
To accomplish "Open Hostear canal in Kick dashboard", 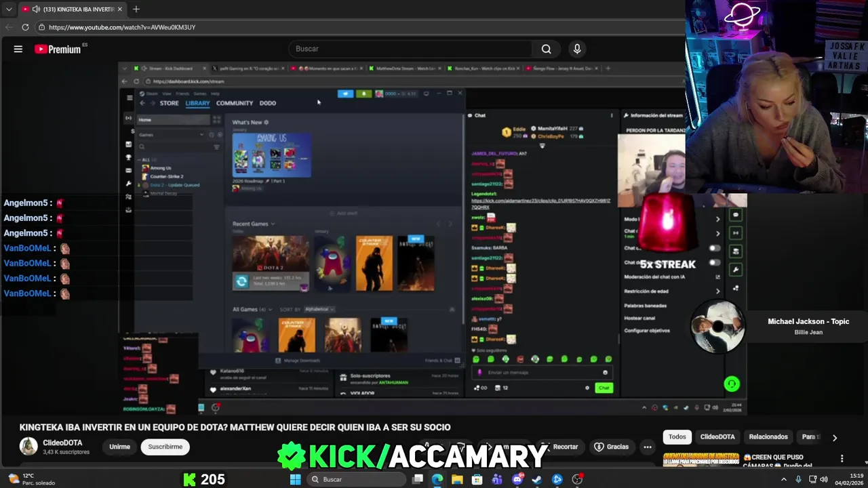I will pyautogui.click(x=639, y=318).
